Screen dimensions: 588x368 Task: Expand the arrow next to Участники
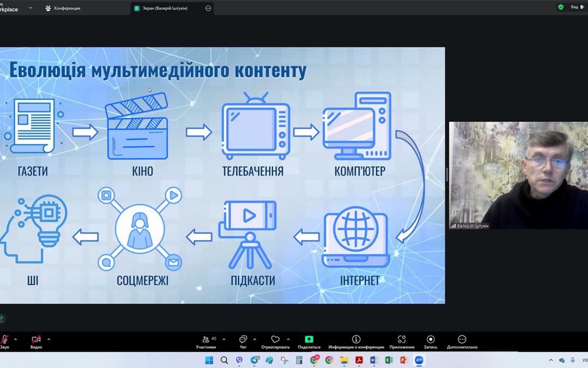(224, 339)
